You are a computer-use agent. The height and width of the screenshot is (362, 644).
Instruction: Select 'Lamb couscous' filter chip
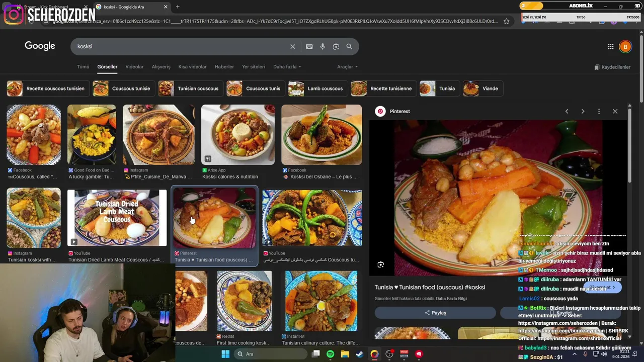coord(318,88)
